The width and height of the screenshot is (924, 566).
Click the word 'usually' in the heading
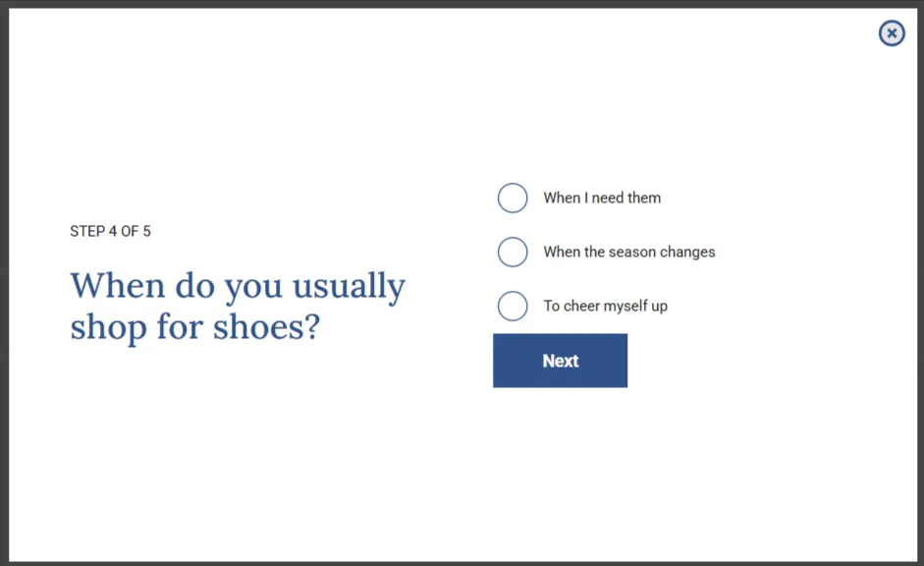click(x=349, y=287)
